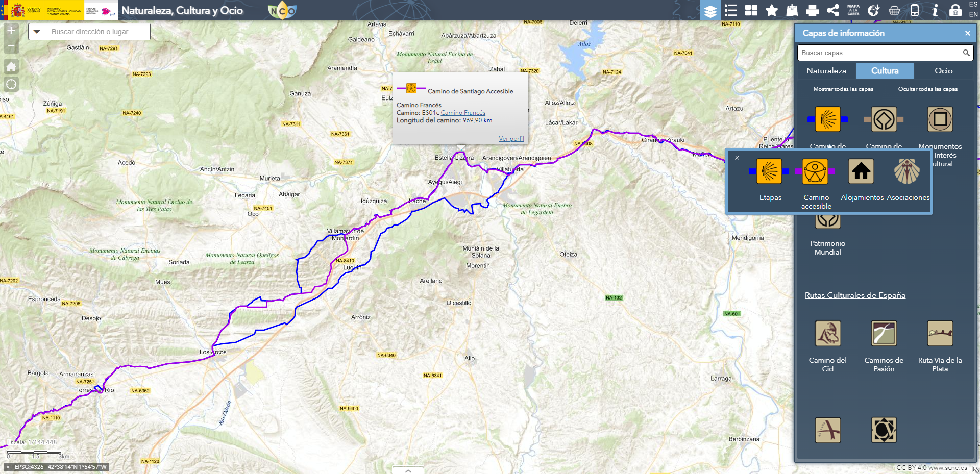Toggle Monumentos Interés Cultural layer
The image size is (980, 474).
(940, 119)
